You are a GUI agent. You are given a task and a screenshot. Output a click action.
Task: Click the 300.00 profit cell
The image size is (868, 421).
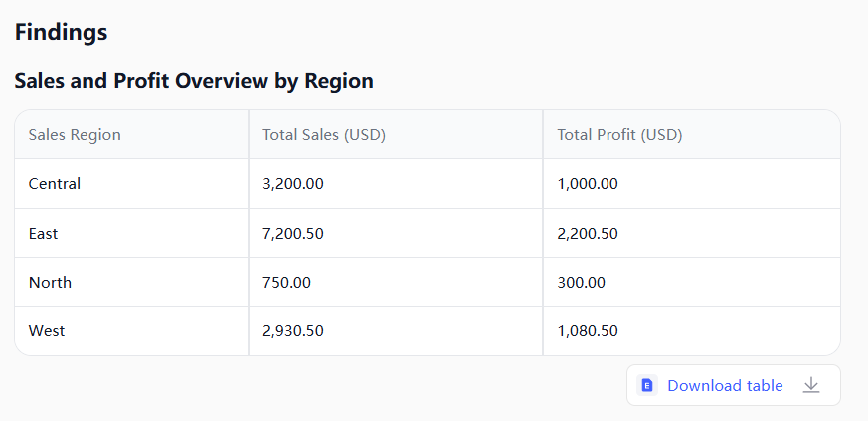582,282
